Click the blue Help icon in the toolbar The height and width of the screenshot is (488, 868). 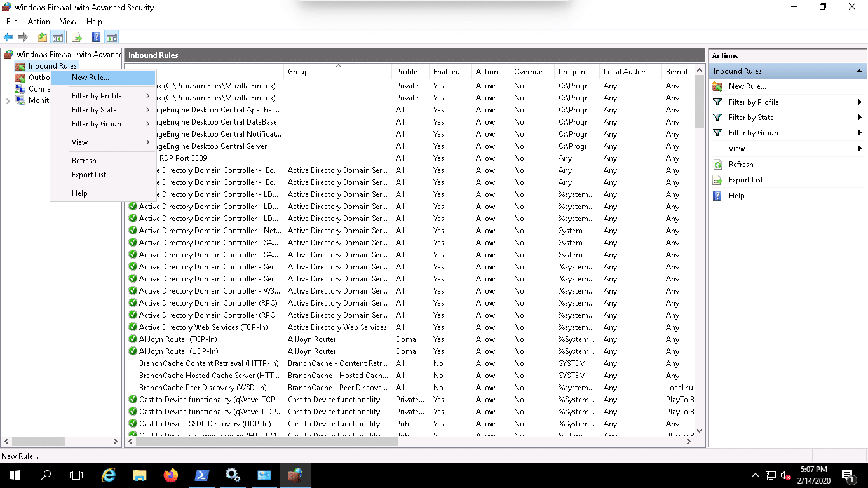[97, 37]
